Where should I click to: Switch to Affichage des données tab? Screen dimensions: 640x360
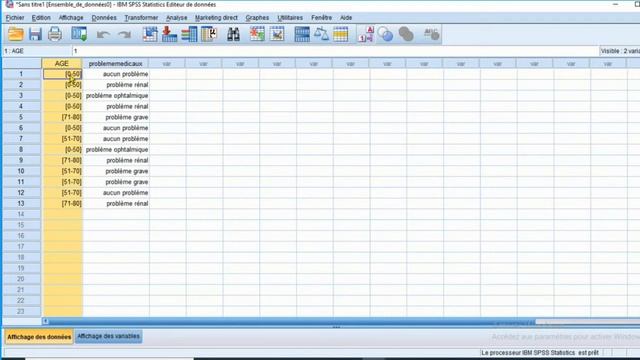[x=39, y=337]
